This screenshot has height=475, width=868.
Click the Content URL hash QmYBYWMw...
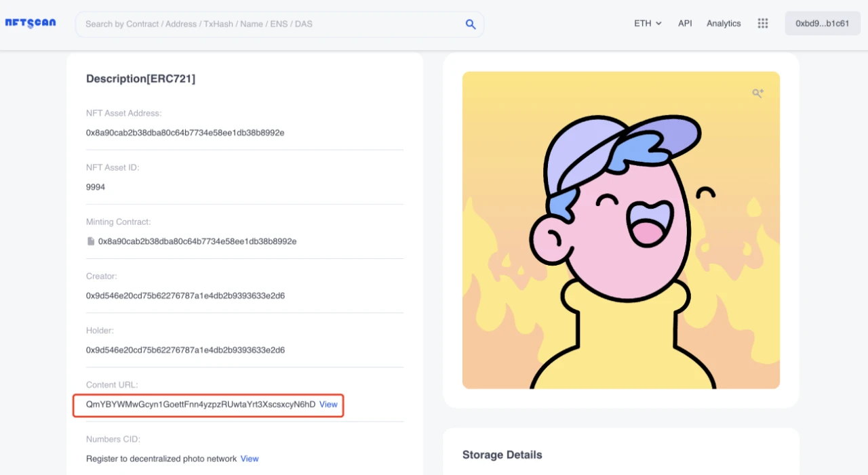(x=201, y=405)
